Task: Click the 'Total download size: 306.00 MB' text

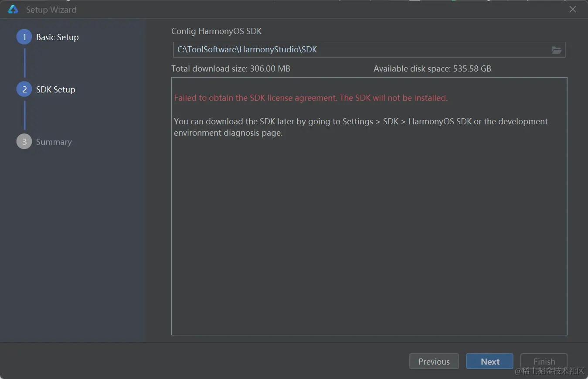Action: point(231,68)
